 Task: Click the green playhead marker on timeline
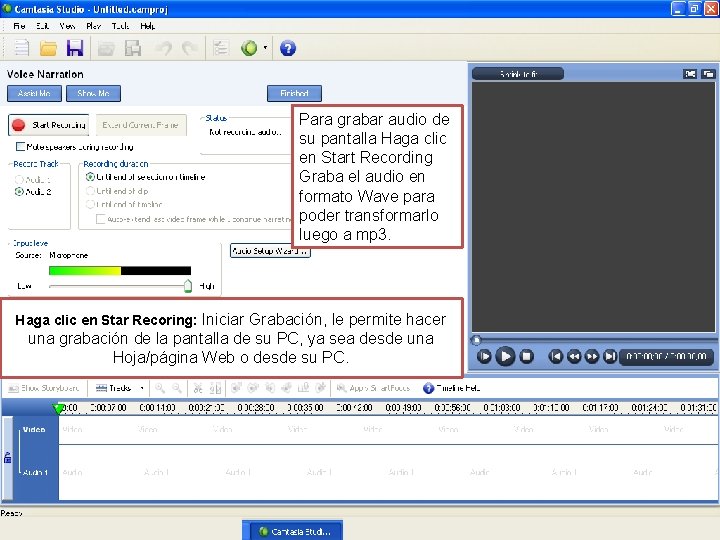click(58, 408)
